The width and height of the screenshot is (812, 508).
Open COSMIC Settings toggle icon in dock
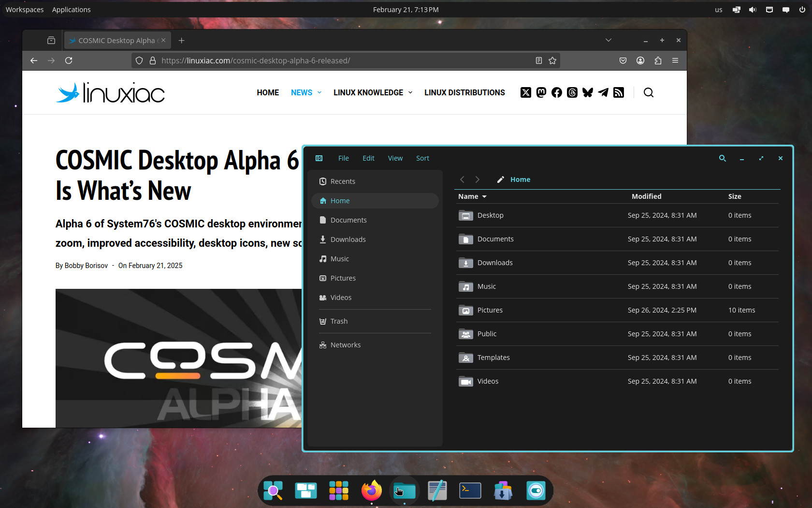pyautogui.click(x=536, y=491)
